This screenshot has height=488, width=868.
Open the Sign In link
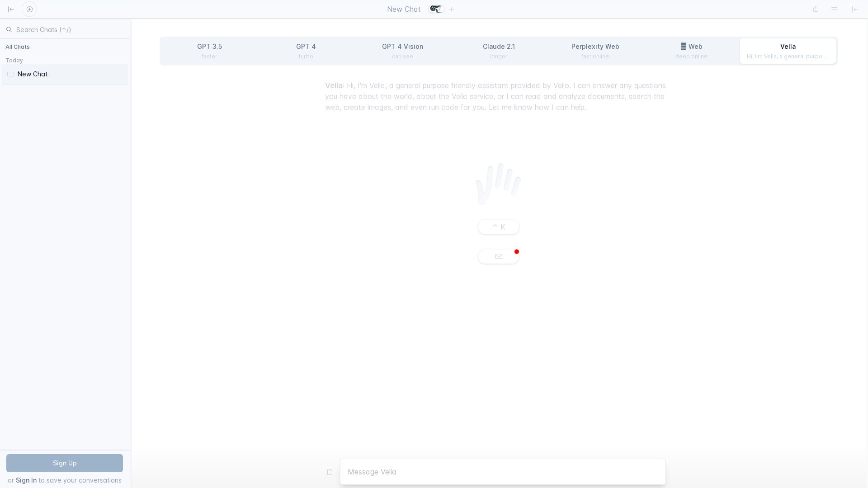(27, 480)
